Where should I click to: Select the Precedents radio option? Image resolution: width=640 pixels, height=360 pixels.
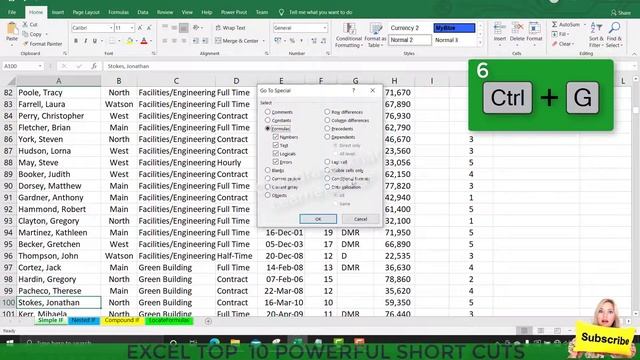tap(327, 128)
